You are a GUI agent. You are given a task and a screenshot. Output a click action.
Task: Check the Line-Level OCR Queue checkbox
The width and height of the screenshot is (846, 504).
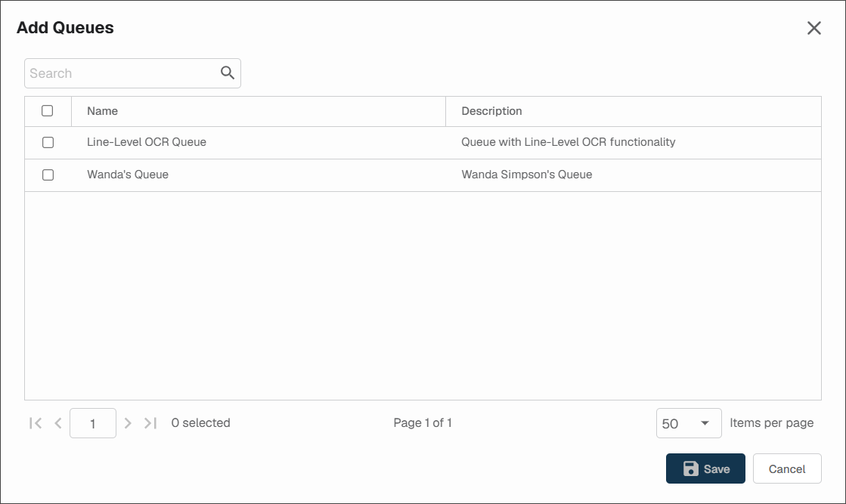[x=48, y=142]
